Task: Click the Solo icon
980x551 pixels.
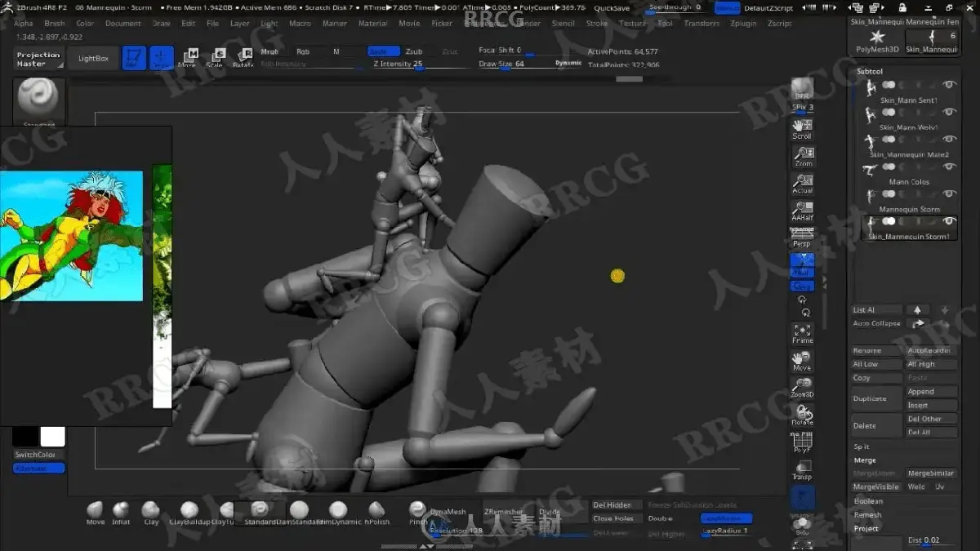Action: [x=802, y=526]
